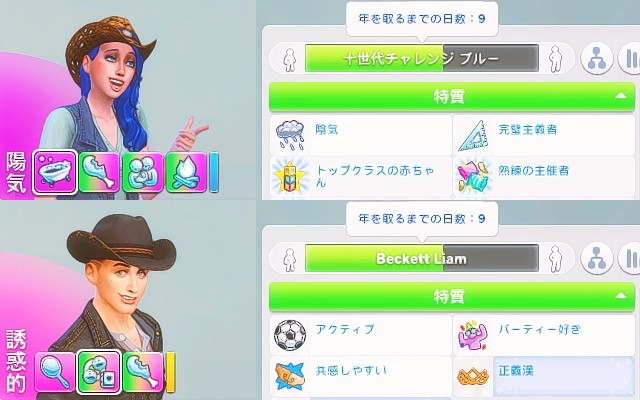Click Beckett Liam age progress bar
This screenshot has width=640, height=400.
point(422,258)
